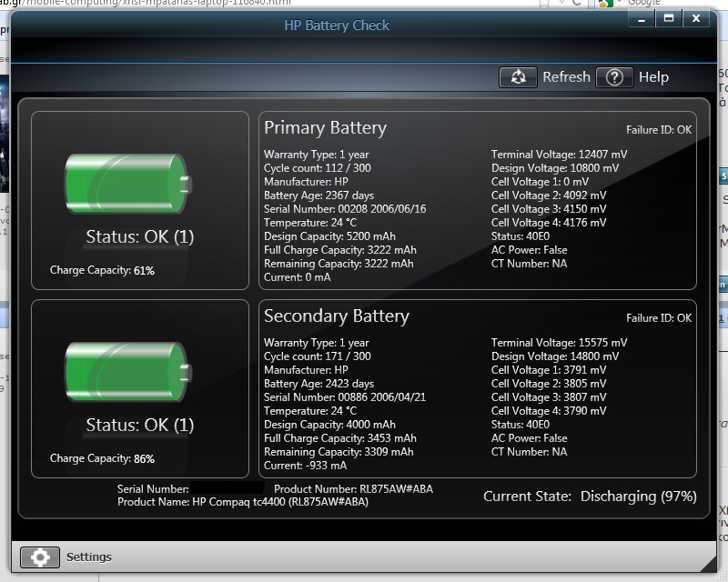Click Battery Age: 2367 days
The width and height of the screenshot is (728, 582).
(319, 196)
